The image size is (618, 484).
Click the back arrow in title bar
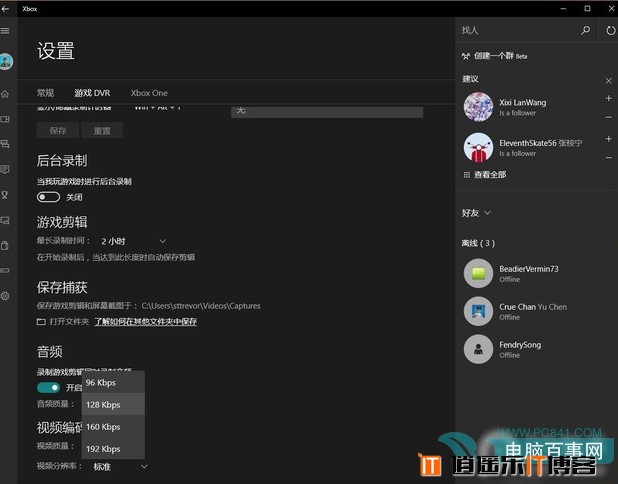pyautogui.click(x=5, y=9)
